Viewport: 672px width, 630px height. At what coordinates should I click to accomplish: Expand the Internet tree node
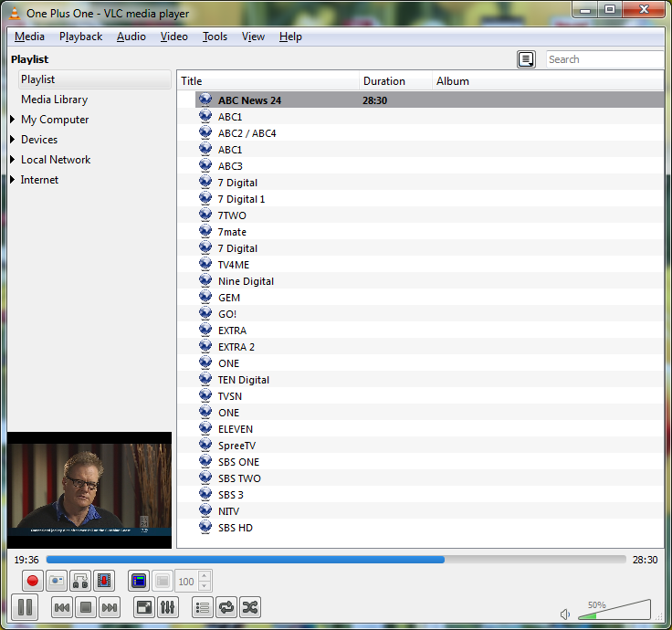point(13,180)
